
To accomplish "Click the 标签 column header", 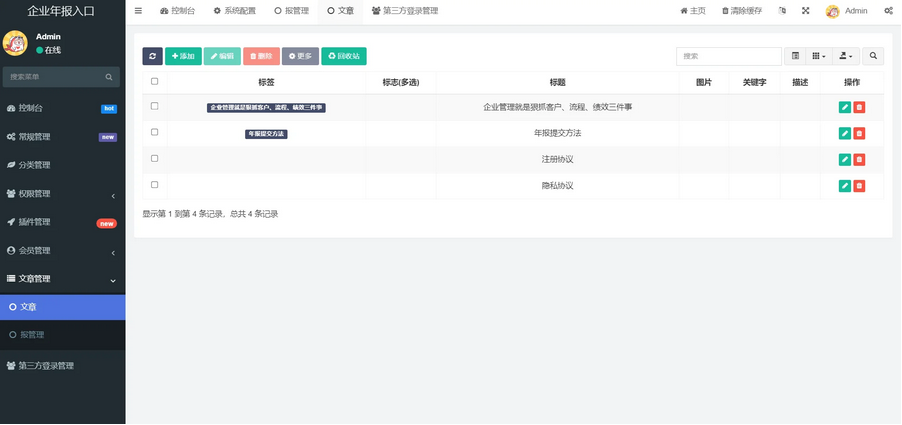I will click(266, 82).
